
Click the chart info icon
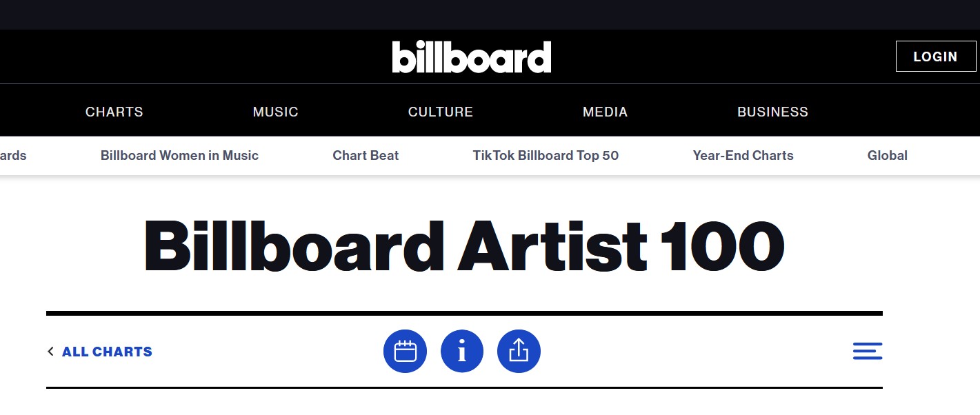pyautogui.click(x=462, y=352)
